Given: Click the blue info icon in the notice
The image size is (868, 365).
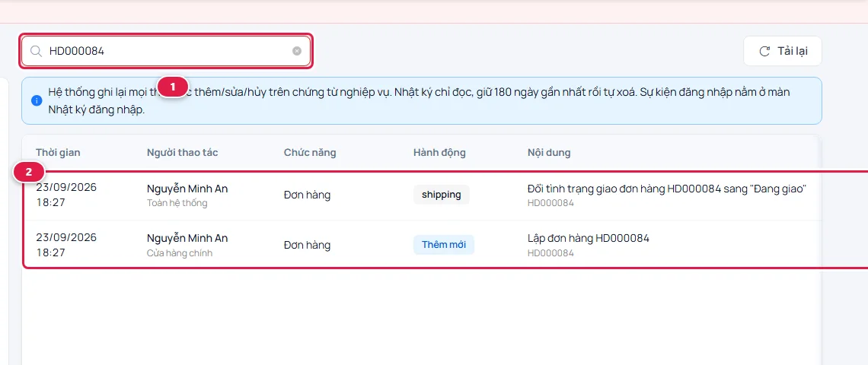Looking at the screenshot, I should coord(37,100).
